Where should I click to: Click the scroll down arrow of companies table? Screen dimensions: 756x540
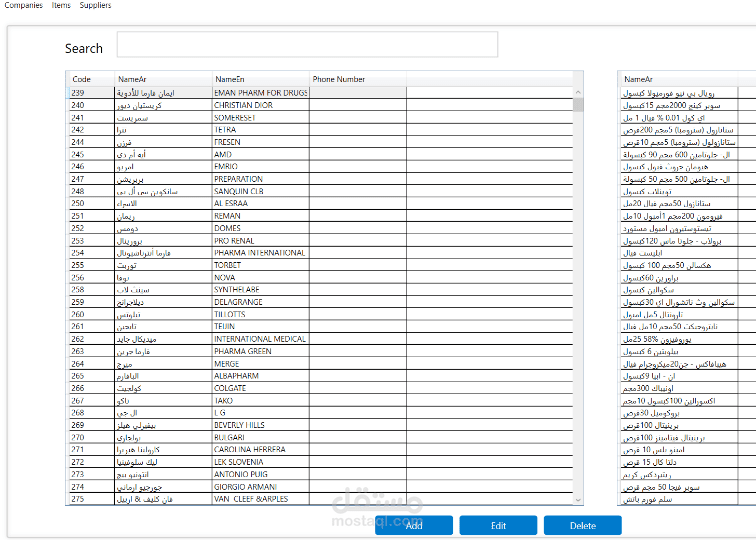click(x=578, y=500)
